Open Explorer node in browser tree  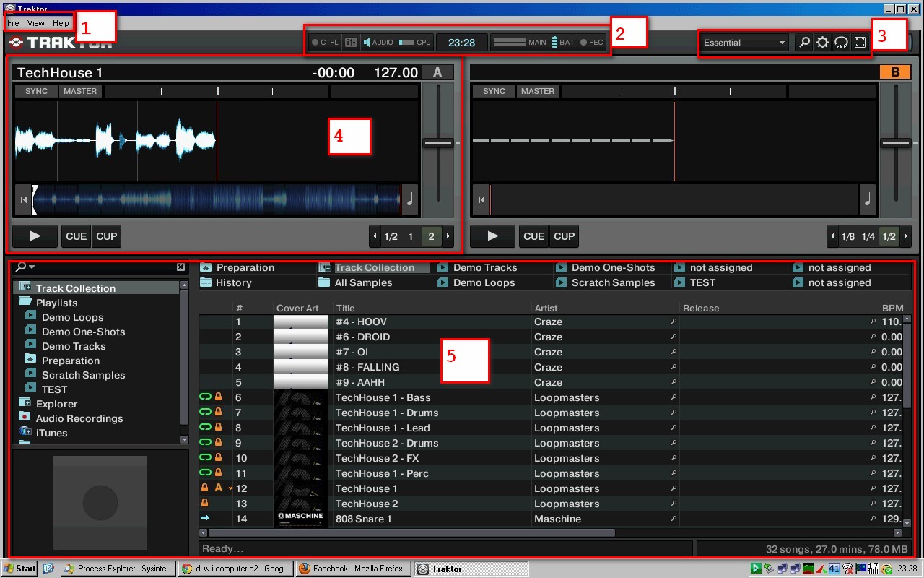(56, 404)
